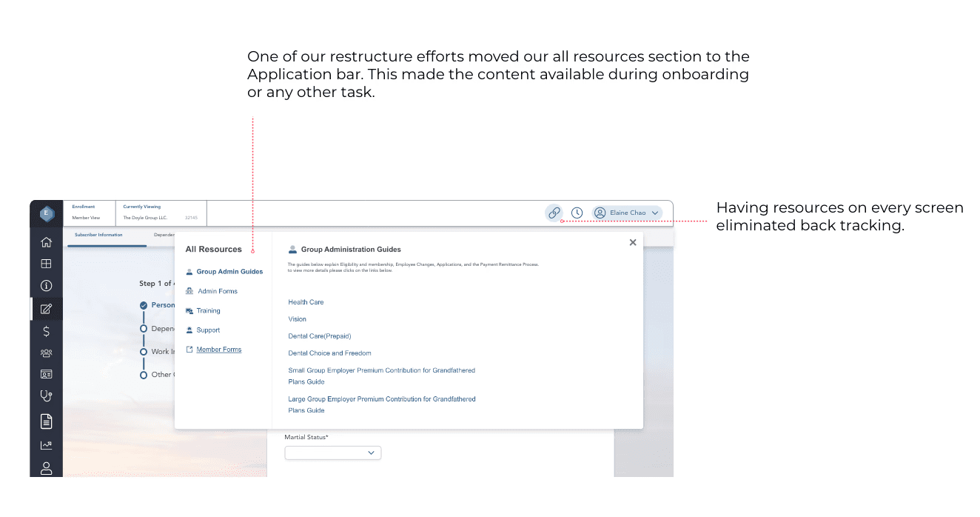Click the 'All Resources' panel title
This screenshot has width=980, height=517.
pyautogui.click(x=214, y=250)
